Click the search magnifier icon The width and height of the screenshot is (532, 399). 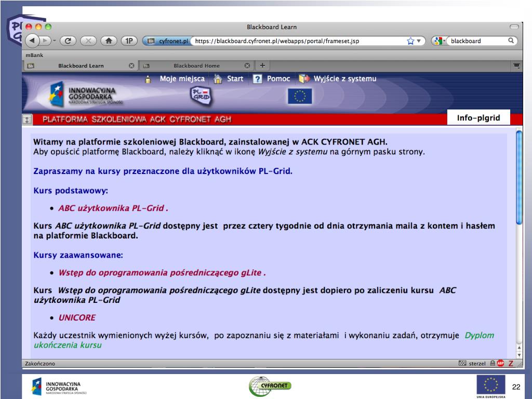[511, 41]
